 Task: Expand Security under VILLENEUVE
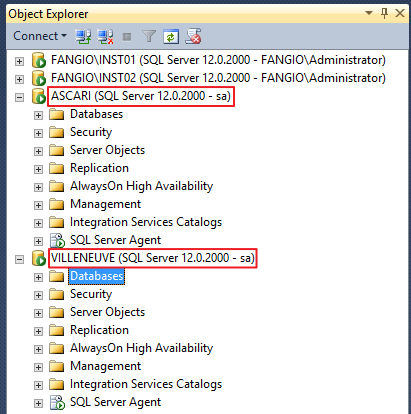38,295
